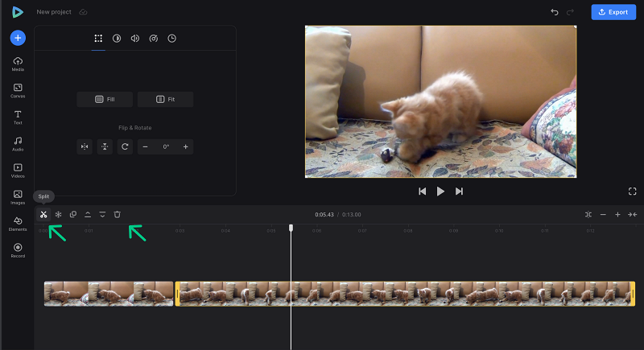The width and height of the screenshot is (644, 350).
Task: Open the Text panel
Action: [x=18, y=117]
